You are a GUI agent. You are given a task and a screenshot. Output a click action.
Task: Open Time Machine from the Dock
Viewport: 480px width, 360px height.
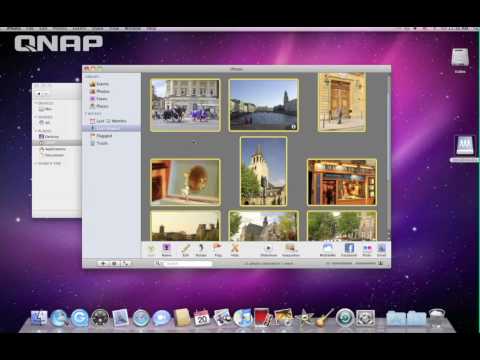[344, 318]
